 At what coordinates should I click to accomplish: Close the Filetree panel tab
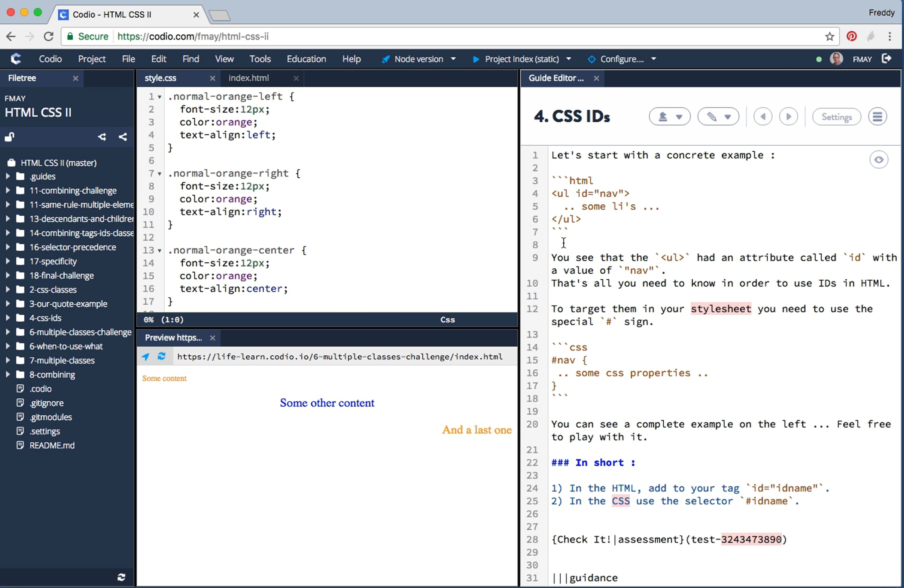(76, 78)
